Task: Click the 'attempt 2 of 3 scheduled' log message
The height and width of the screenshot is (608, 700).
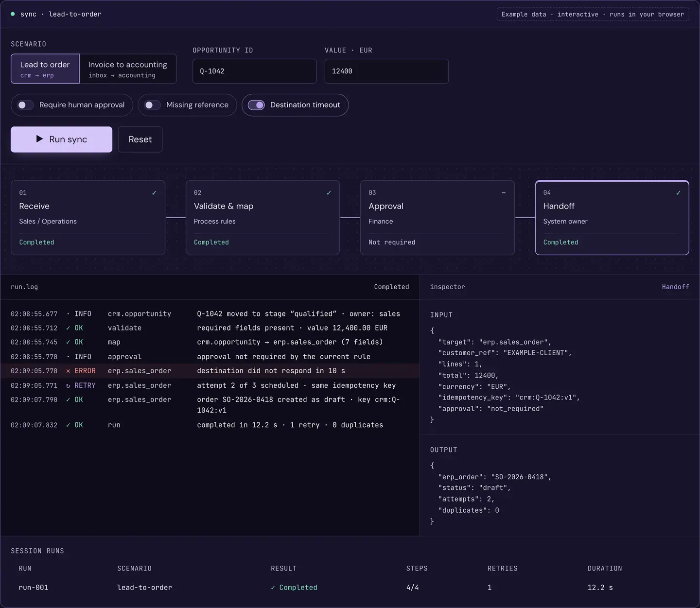Action: (297, 385)
